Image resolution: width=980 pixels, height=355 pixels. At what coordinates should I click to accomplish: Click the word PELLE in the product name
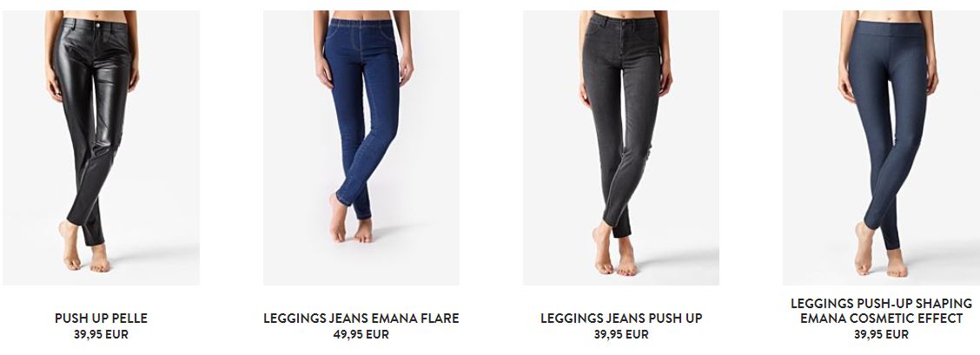129,319
